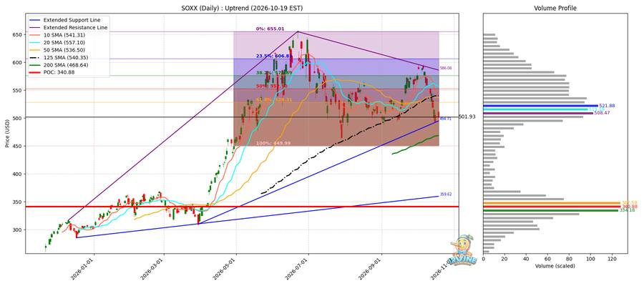Click the purple 508.47 volume bar

[x=538, y=113]
